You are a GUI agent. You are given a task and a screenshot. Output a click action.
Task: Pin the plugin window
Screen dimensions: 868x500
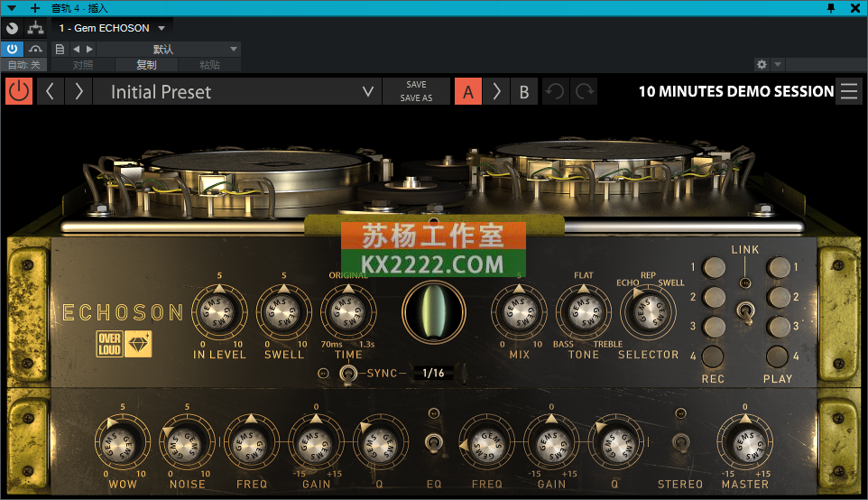(831, 8)
